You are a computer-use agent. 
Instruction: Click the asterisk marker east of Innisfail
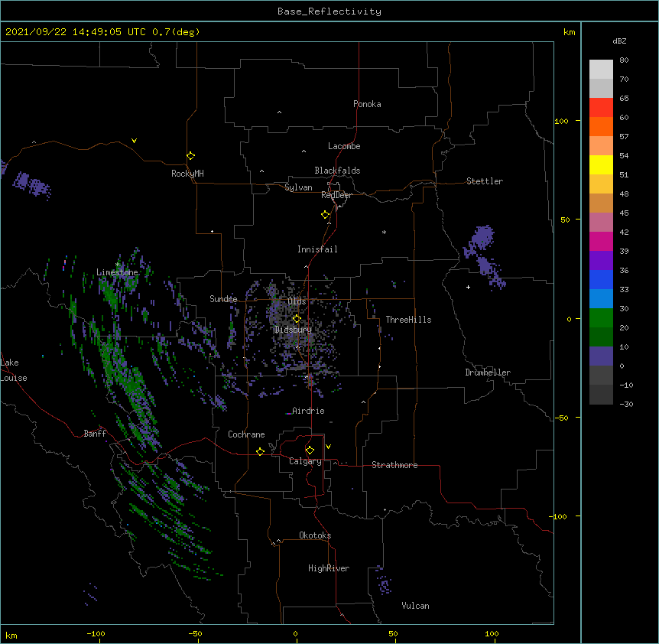pos(384,233)
